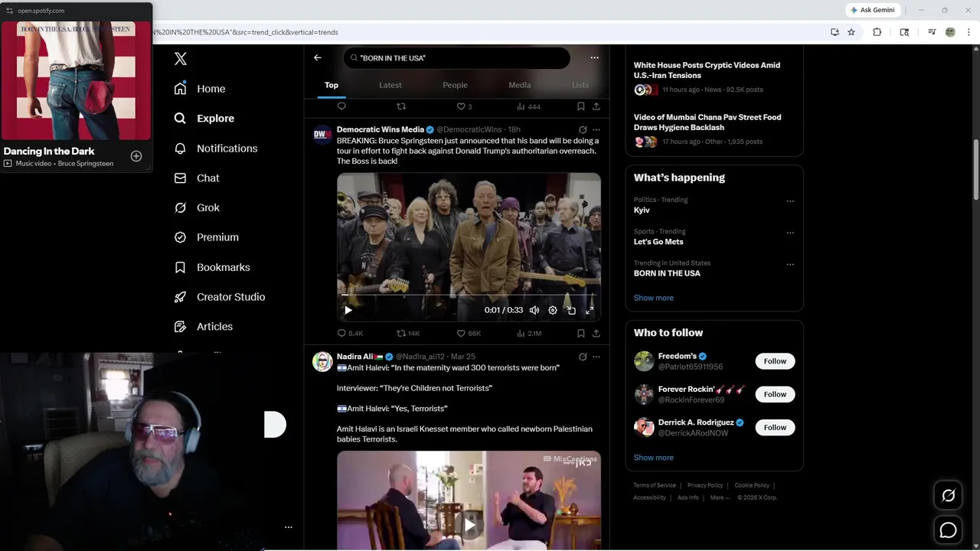980x551 pixels.
Task: Open Creator Studio in sidebar
Action: 220,297
